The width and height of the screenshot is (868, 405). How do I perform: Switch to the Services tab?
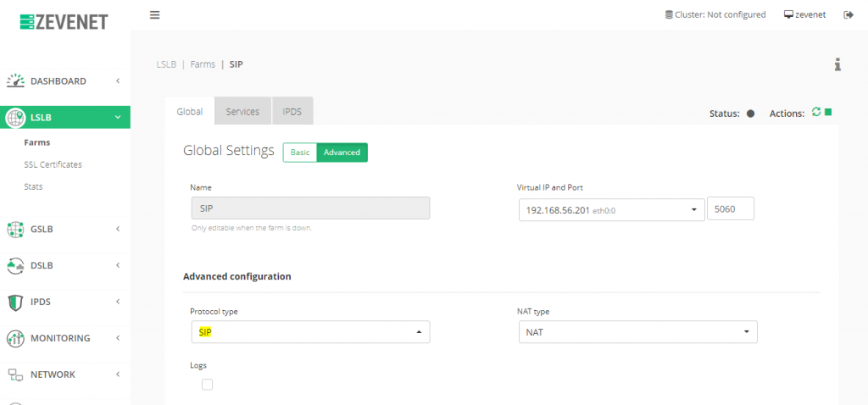tap(242, 111)
